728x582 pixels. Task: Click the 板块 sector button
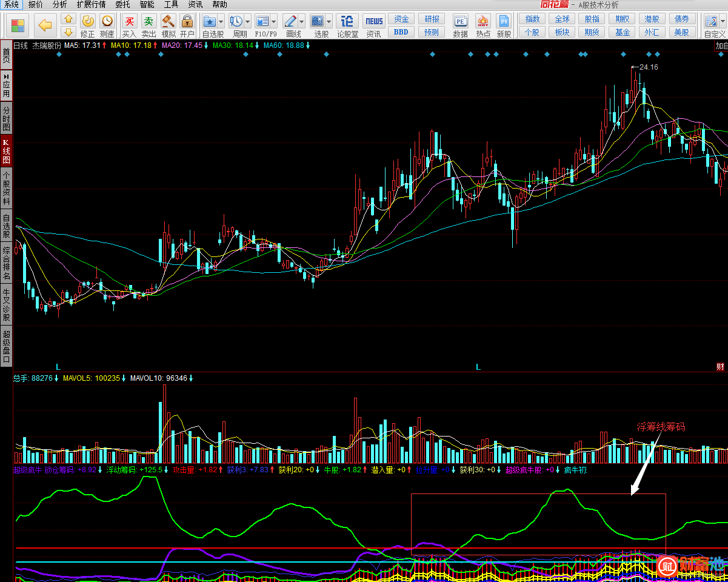coord(563,32)
